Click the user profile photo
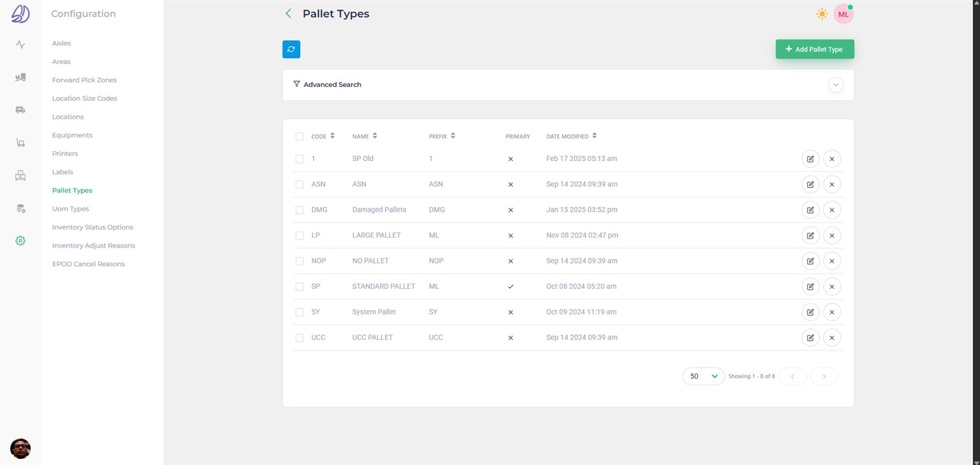The height and width of the screenshot is (465, 980). click(x=20, y=448)
